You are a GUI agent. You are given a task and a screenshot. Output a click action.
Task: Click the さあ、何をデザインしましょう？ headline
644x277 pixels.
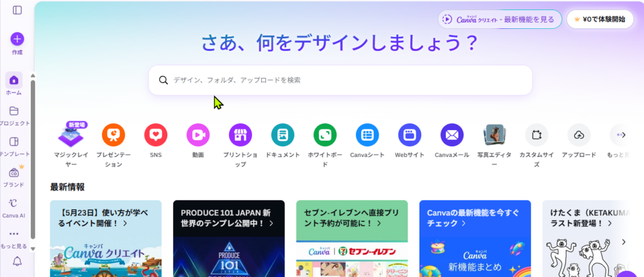[340, 43]
